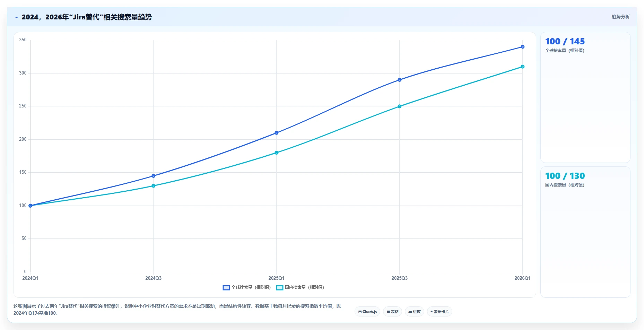Select the global data point at 2026Q1
Viewport: 644px width, 330px height.
click(x=523, y=47)
